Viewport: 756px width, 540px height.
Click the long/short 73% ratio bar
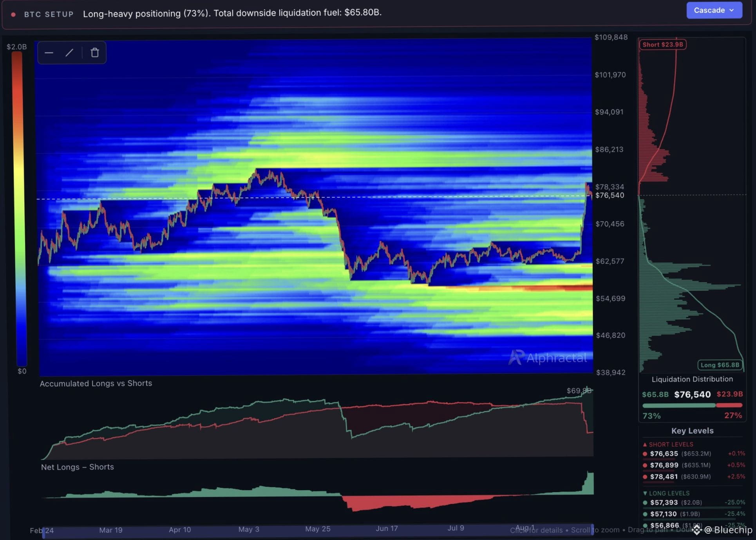[x=692, y=405]
